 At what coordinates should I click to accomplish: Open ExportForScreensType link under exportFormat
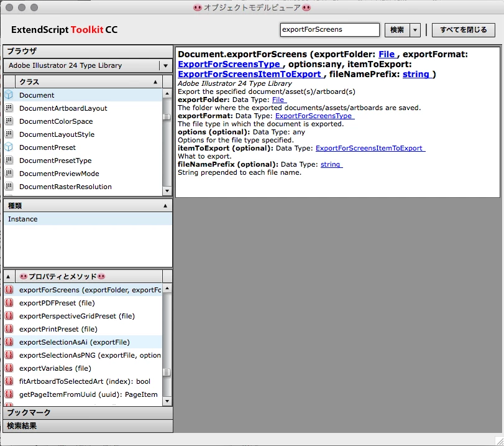click(314, 116)
